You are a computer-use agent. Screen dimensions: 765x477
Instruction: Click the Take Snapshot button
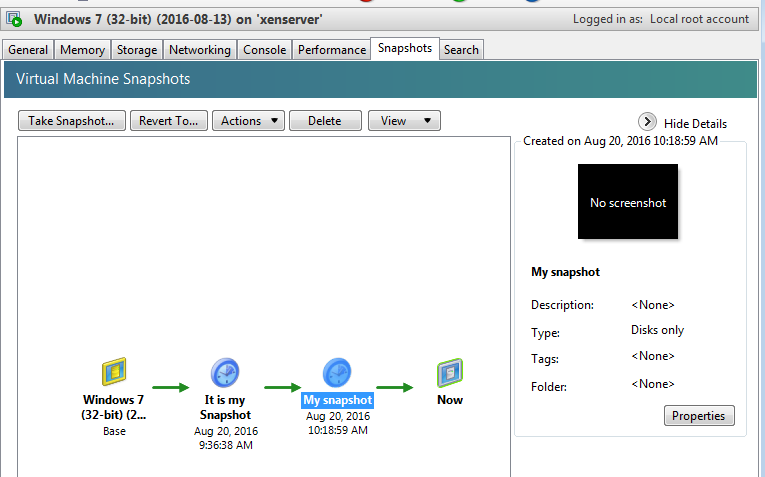71,121
